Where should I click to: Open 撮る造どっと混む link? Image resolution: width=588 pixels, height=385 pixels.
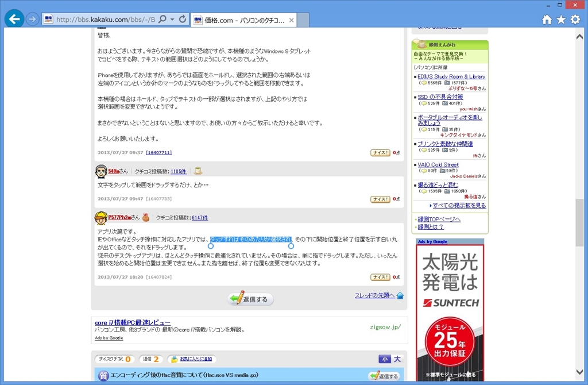(438, 185)
